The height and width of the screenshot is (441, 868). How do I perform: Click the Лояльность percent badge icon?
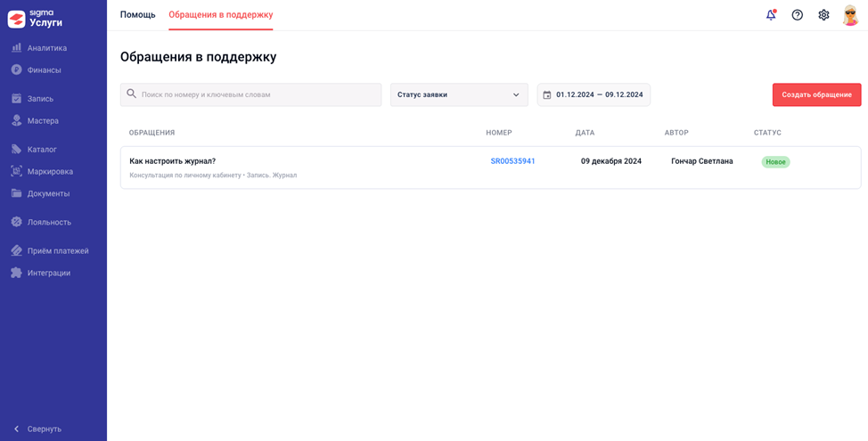coord(17,222)
